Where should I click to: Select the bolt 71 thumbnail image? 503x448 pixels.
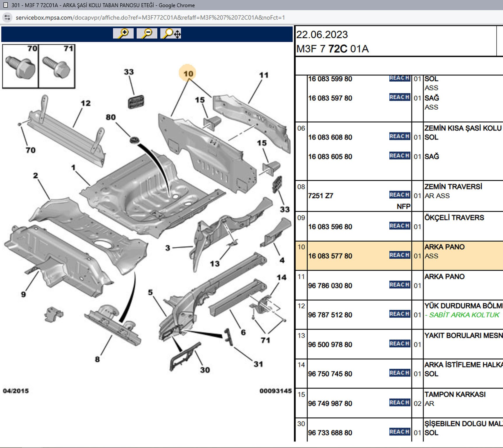click(x=57, y=66)
